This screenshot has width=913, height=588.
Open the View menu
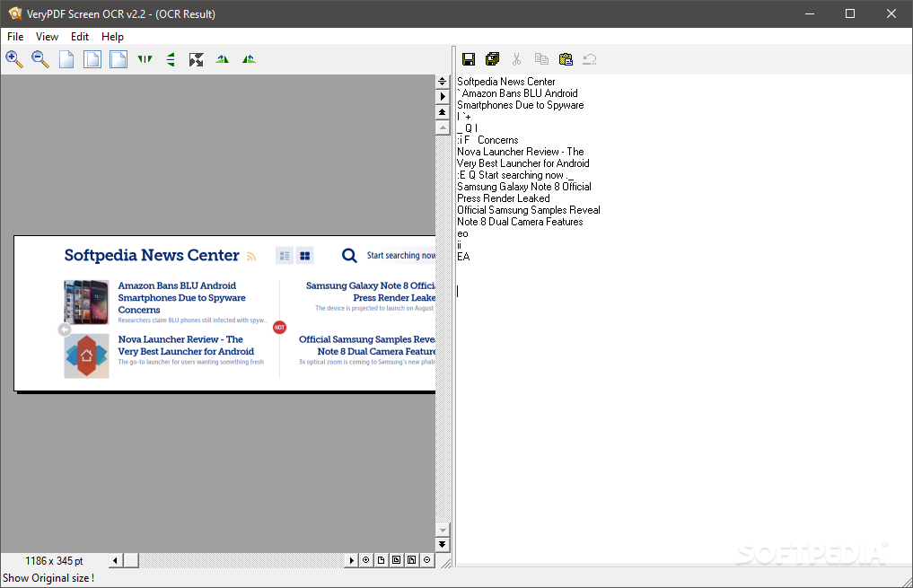47,37
